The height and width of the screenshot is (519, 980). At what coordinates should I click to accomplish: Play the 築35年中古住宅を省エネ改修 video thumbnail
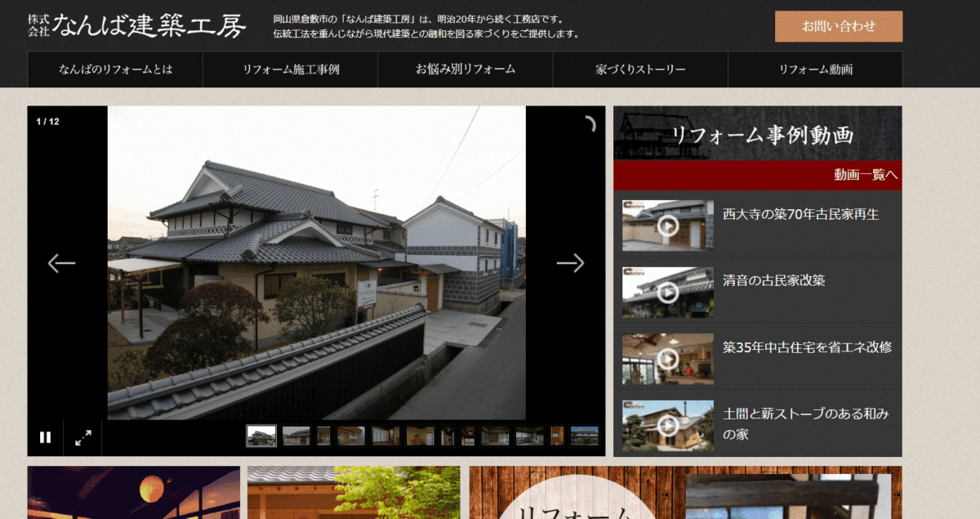point(668,358)
